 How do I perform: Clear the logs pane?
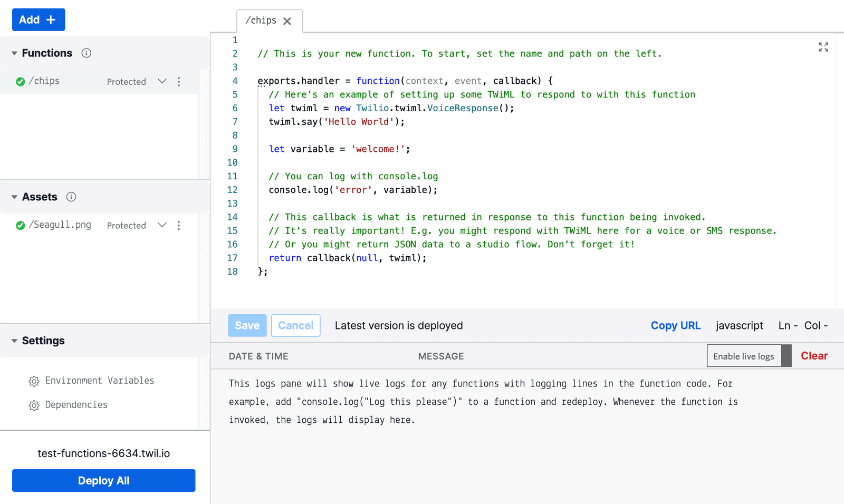click(813, 356)
